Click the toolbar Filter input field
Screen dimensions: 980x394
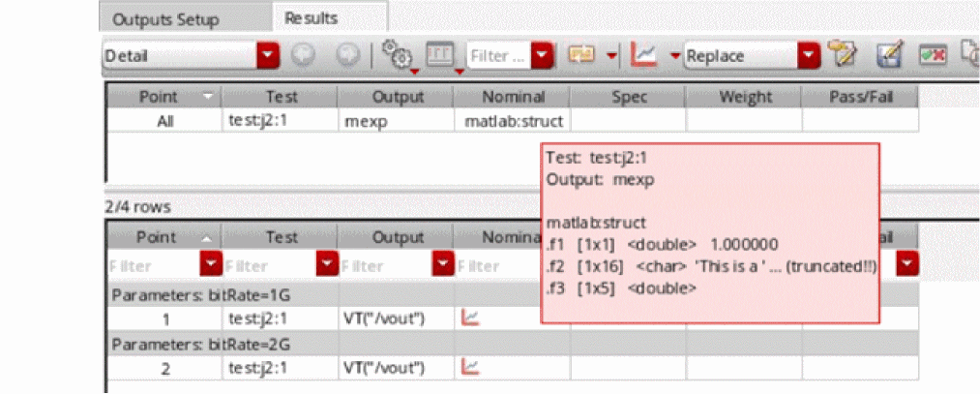(499, 56)
